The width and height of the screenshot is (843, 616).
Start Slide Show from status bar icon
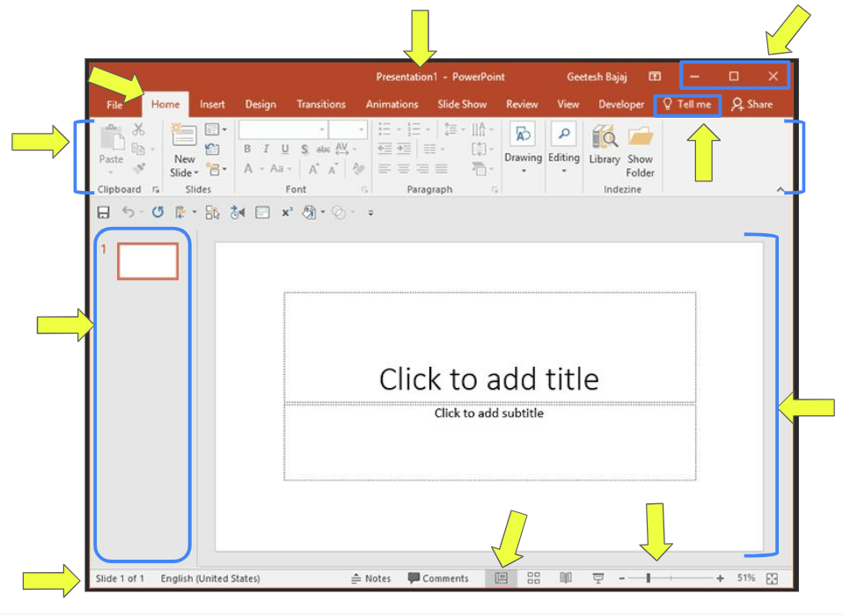coord(598,578)
